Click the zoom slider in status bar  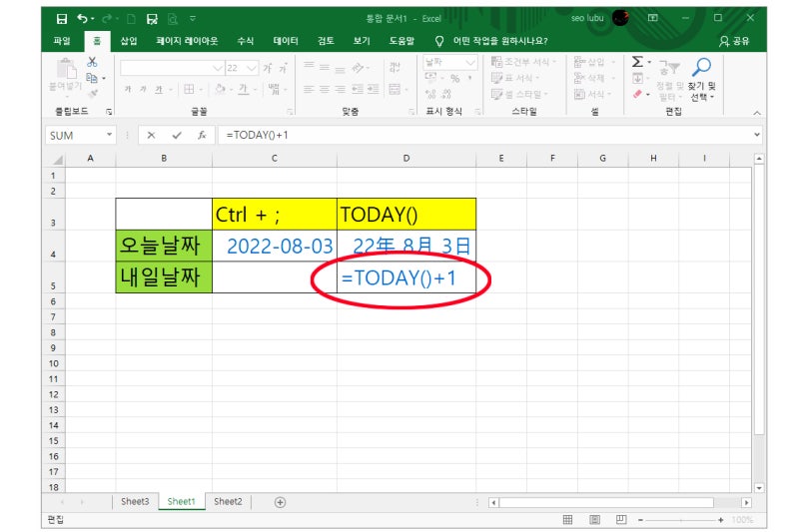click(680, 520)
